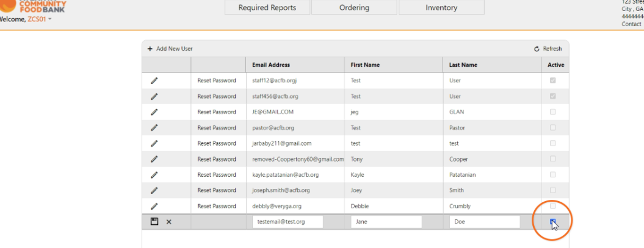Open the Required Reports menu
The height and width of the screenshot is (248, 644).
(x=267, y=8)
